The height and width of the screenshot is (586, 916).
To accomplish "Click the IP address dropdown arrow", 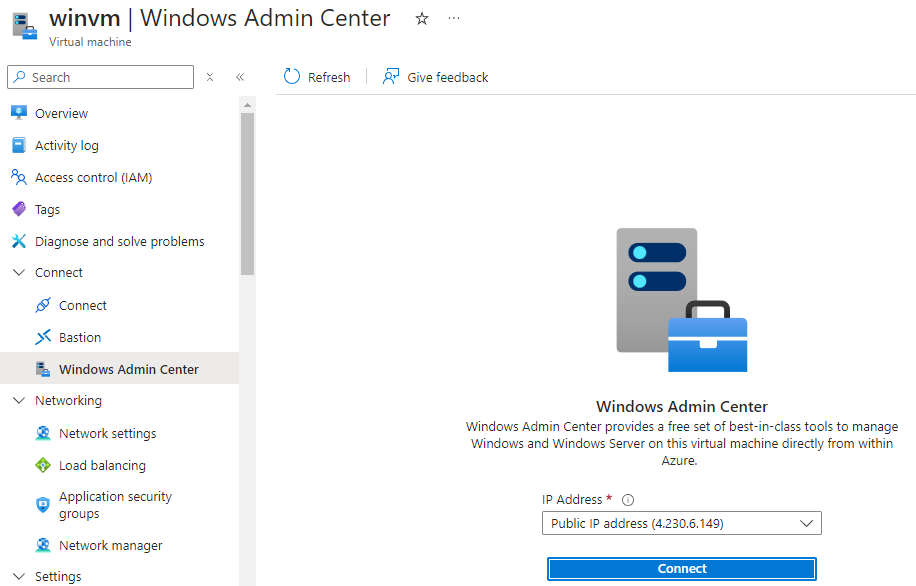I will click(x=807, y=523).
